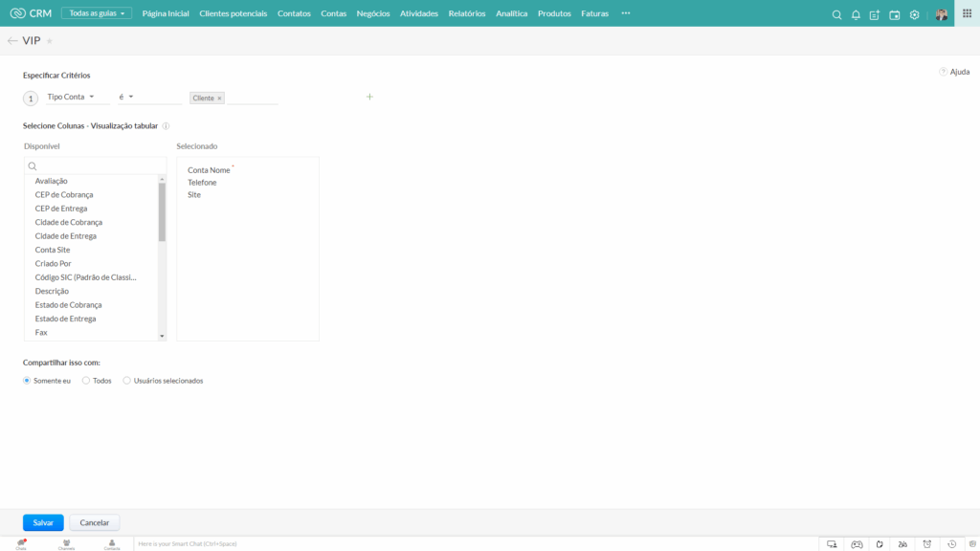Open the search icon in top bar
Image resolution: width=980 pixels, height=551 pixels.
[x=836, y=14]
